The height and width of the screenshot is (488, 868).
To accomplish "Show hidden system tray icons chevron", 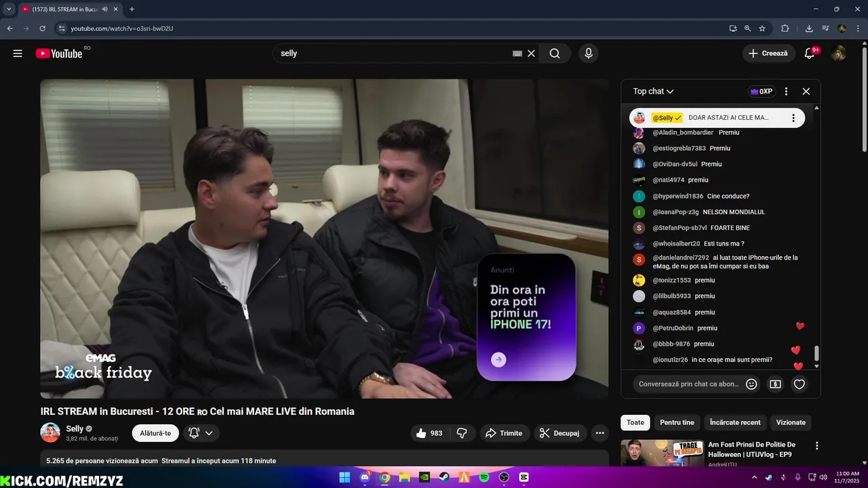I will click(x=754, y=477).
